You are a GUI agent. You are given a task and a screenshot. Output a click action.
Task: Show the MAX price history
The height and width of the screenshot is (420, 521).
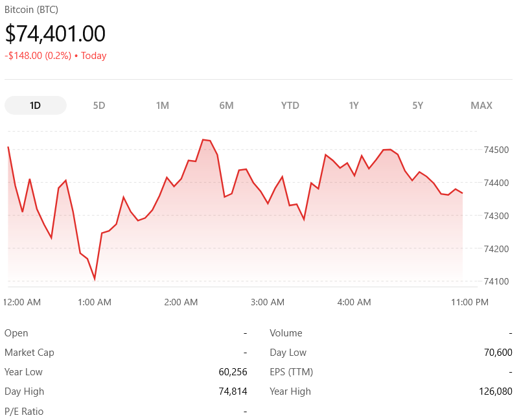pyautogui.click(x=481, y=105)
